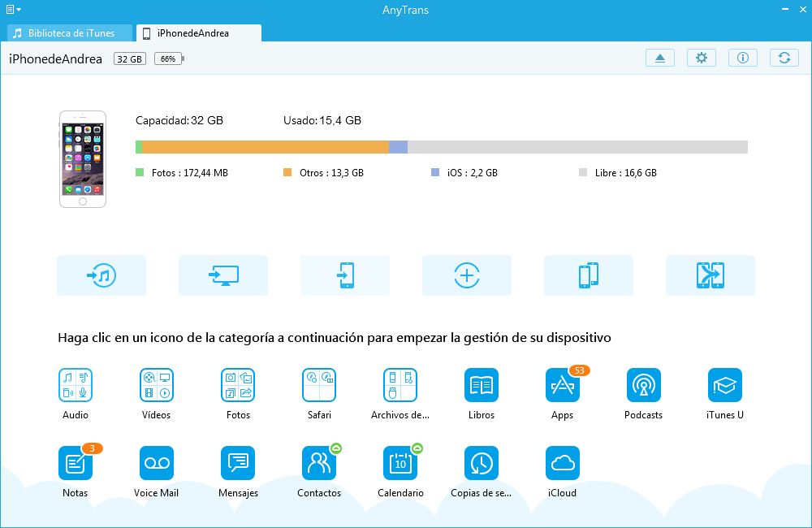
Task: Click the iPhone device thumbnail image
Action: click(x=82, y=159)
